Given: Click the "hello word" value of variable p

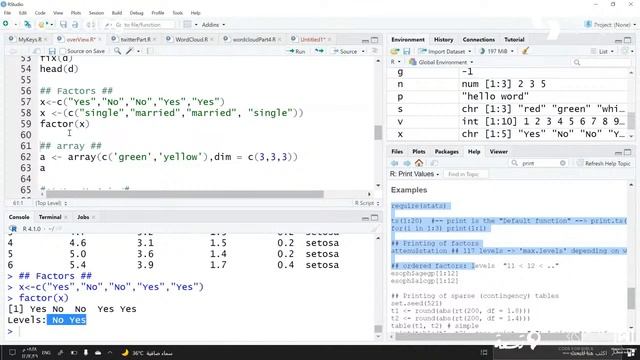Looking at the screenshot, I should (x=495, y=96).
